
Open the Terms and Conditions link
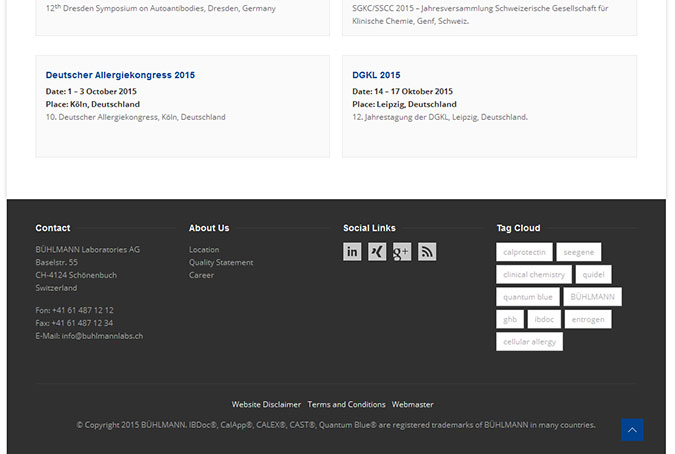tap(346, 405)
